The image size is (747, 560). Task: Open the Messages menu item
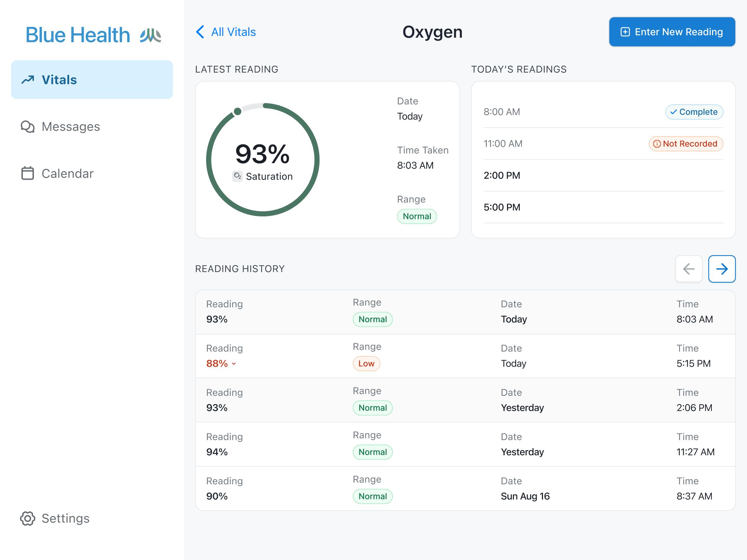click(x=71, y=127)
